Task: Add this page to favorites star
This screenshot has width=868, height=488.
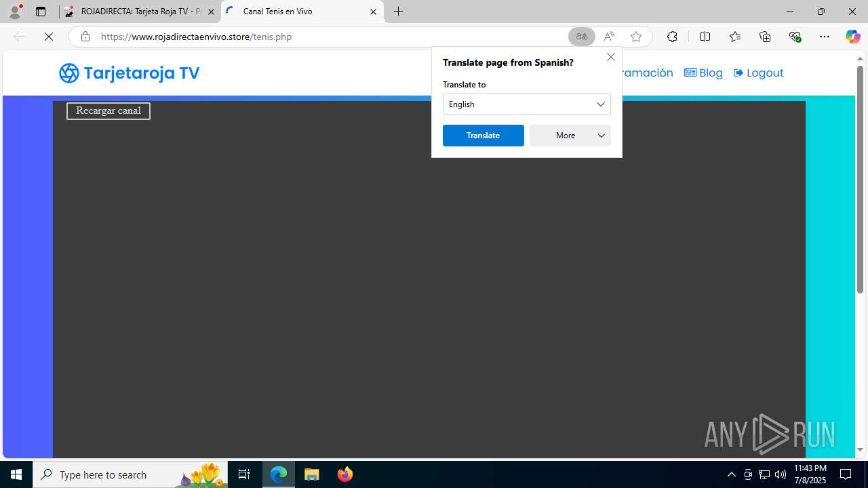Action: (x=636, y=37)
